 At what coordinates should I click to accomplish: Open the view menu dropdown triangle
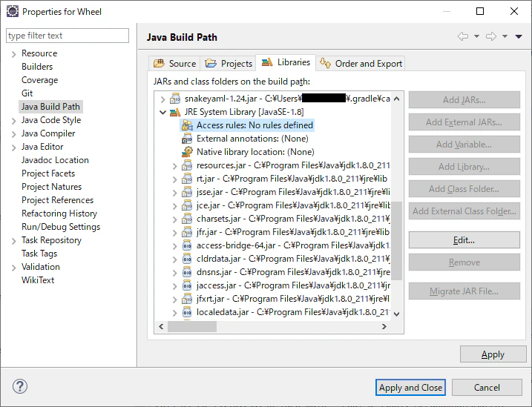point(519,36)
